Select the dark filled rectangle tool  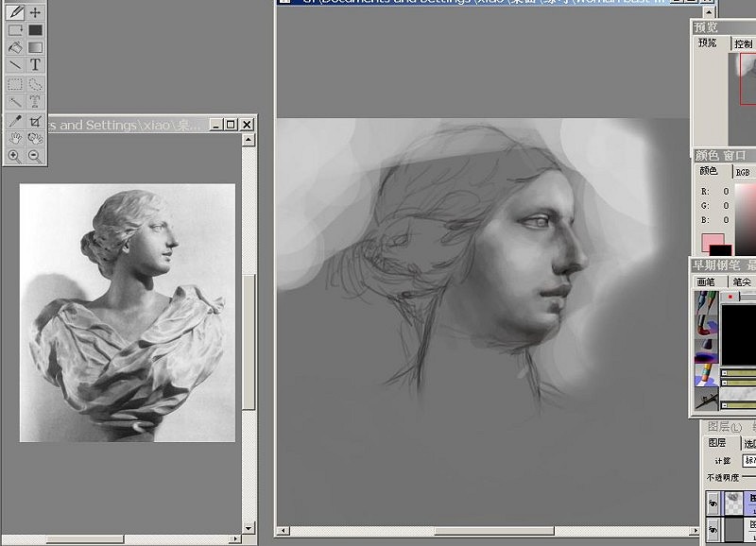click(35, 30)
